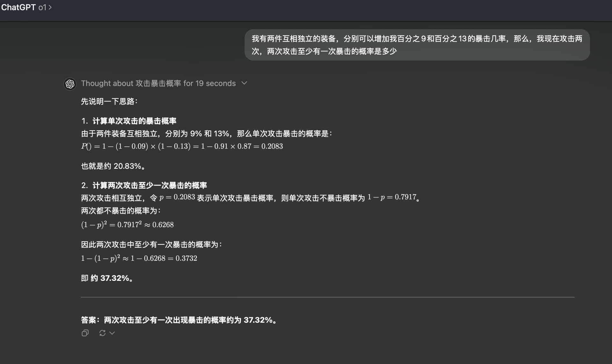Copy the response with the copy icon
This screenshot has height=364, width=612.
click(x=85, y=333)
